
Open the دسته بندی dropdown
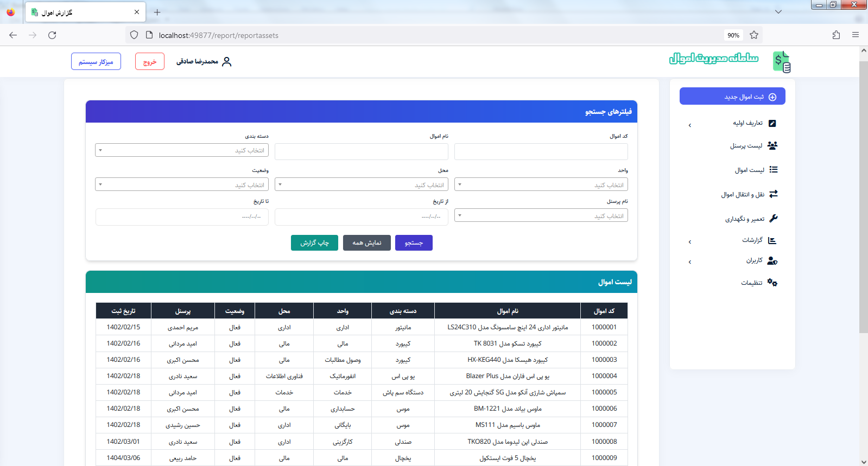182,150
